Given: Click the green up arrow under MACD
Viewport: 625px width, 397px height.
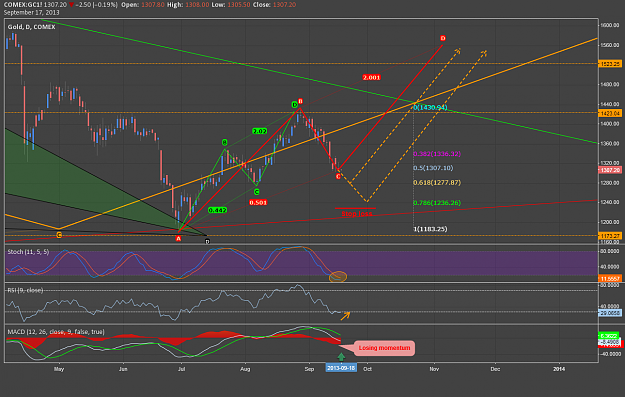Looking at the screenshot, I should click(x=341, y=357).
